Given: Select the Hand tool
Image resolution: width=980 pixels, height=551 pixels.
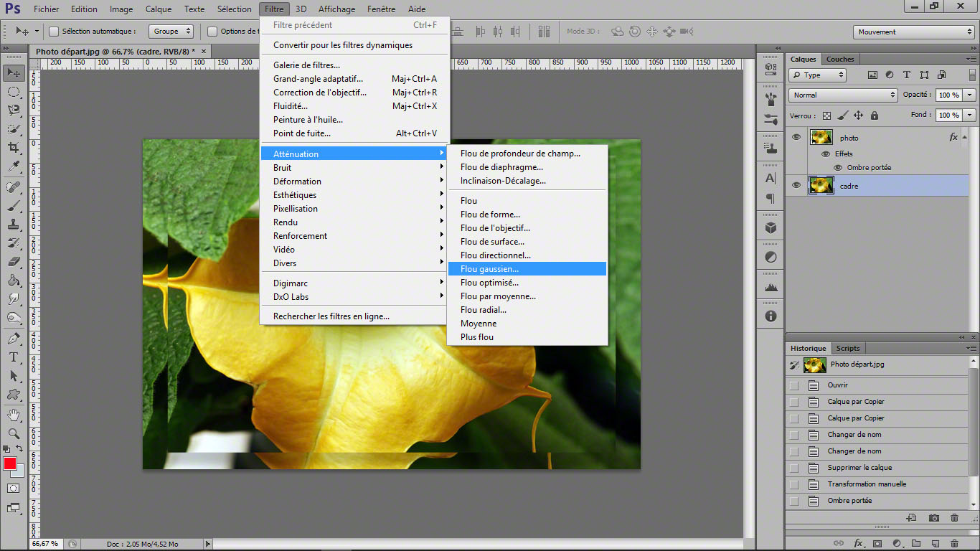Looking at the screenshot, I should [x=14, y=415].
